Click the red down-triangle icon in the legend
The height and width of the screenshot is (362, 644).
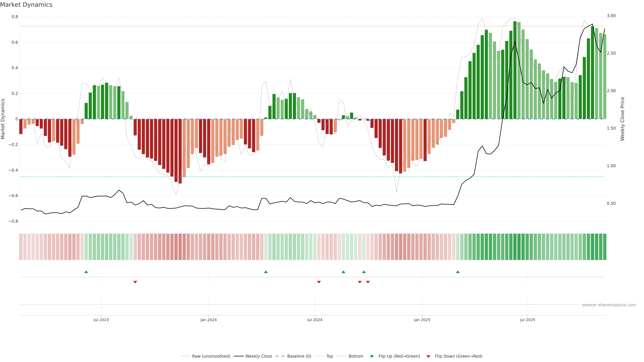point(428,356)
